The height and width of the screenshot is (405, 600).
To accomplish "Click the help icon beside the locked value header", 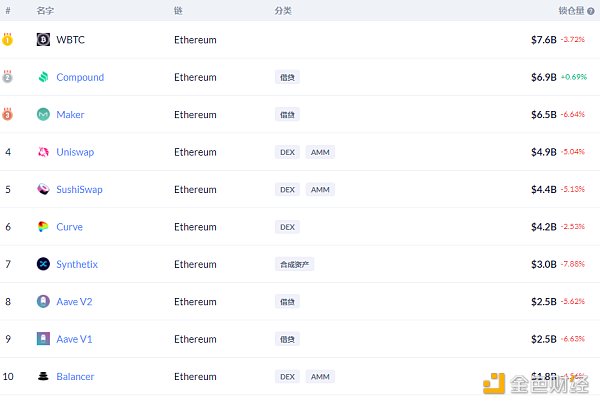I will tap(590, 10).
